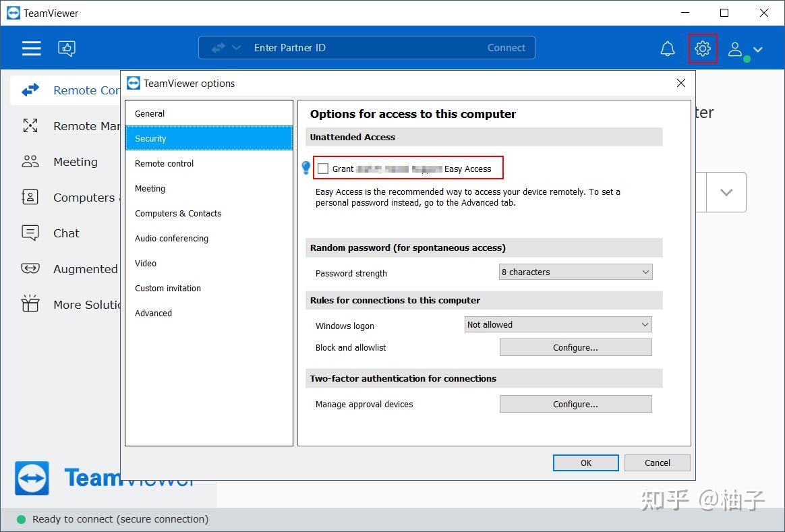Close the TeamViewer options dialog
Image resolution: width=785 pixels, height=532 pixels.
(681, 83)
